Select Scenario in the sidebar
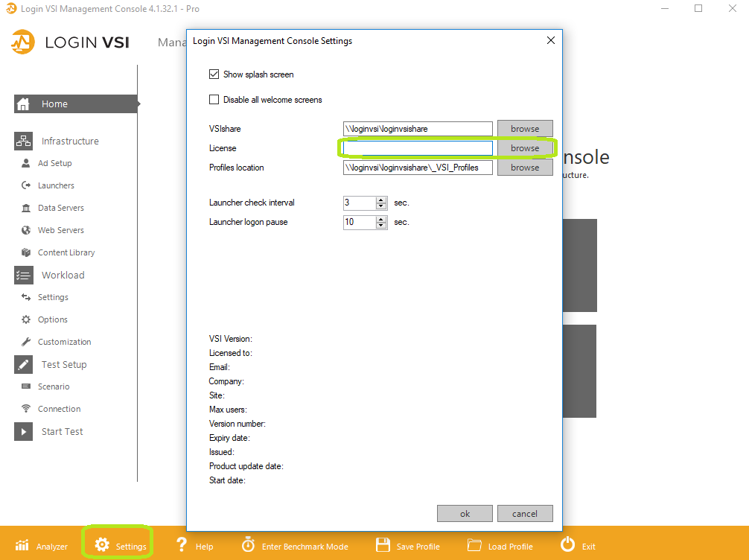749x560 pixels. tap(54, 386)
